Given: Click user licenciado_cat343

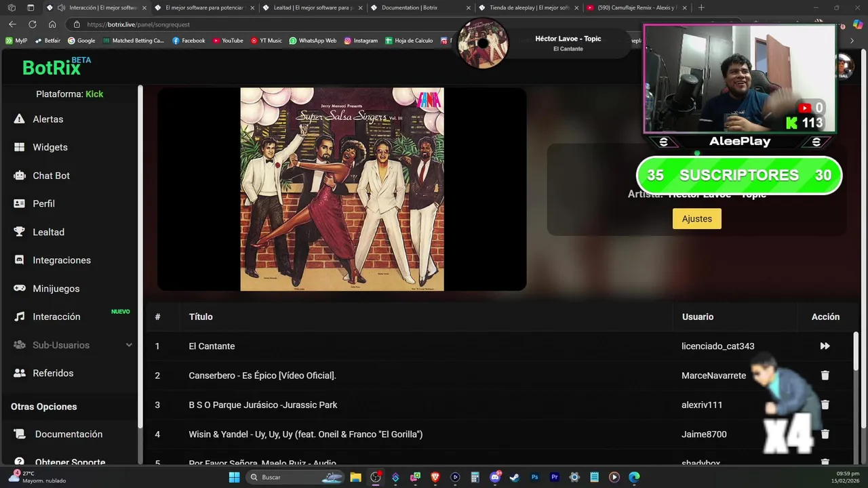Looking at the screenshot, I should [x=717, y=346].
